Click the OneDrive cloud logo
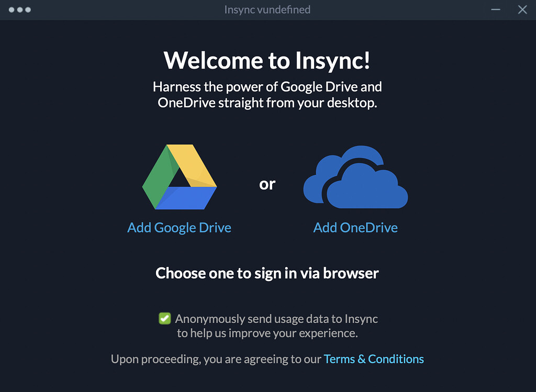 click(x=355, y=176)
